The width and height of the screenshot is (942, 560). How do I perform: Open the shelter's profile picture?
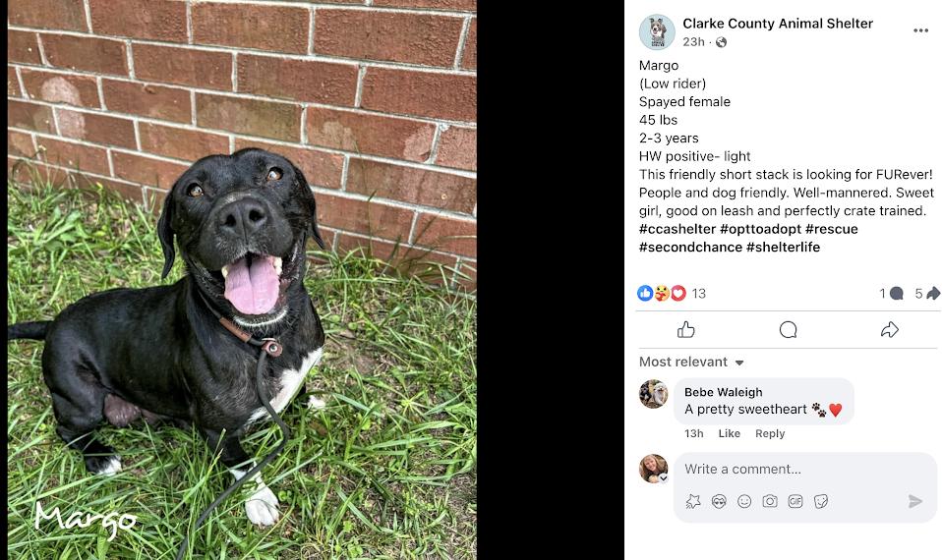657,31
